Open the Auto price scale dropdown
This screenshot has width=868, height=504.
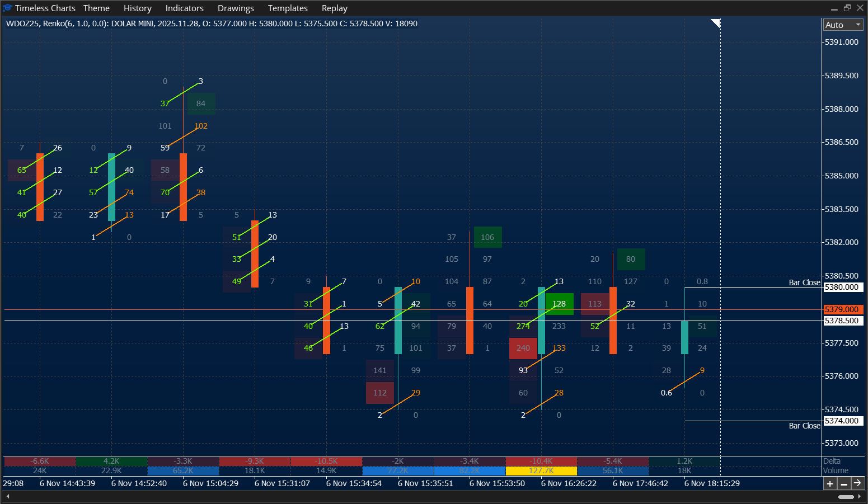843,25
